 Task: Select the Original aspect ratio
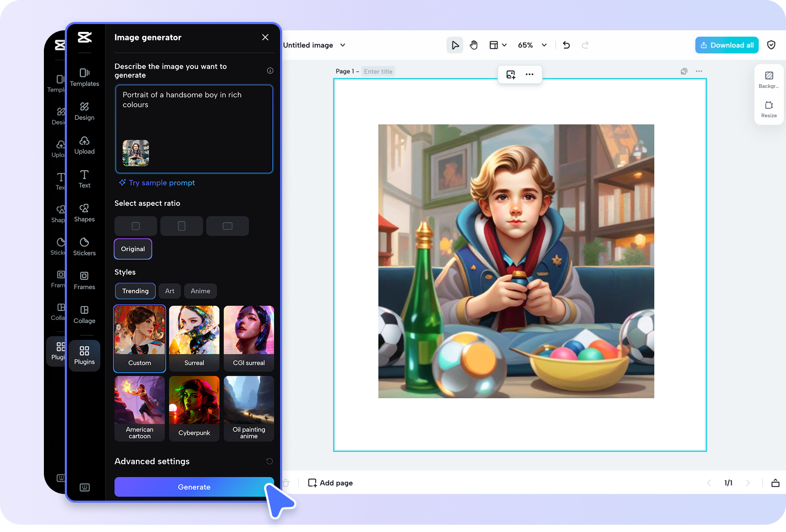[133, 249]
